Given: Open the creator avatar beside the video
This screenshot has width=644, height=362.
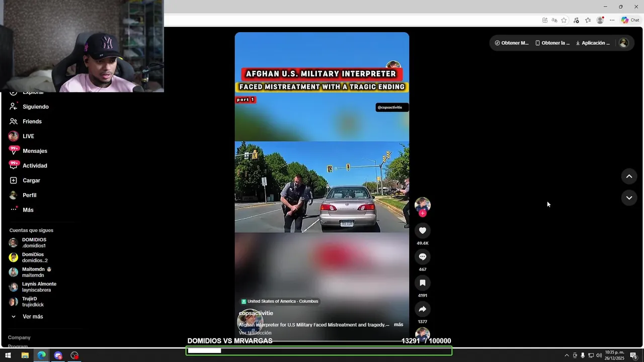Looking at the screenshot, I should pos(423,204).
